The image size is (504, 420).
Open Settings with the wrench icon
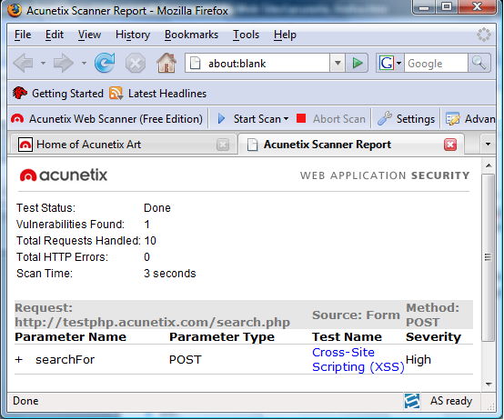pos(384,118)
